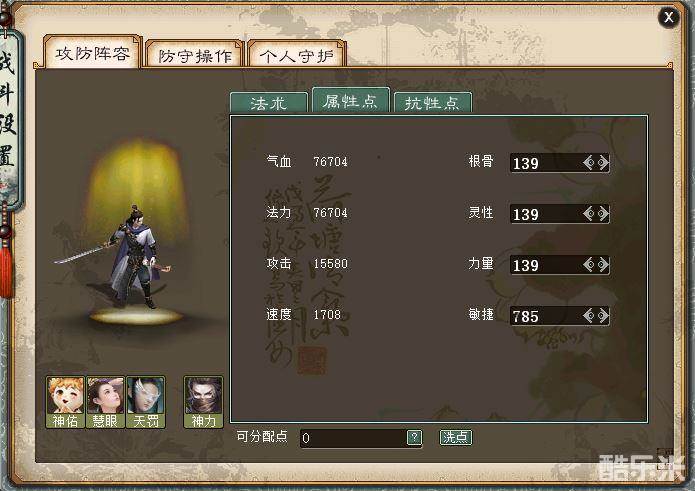Select the 神力 skill icon

tap(203, 402)
